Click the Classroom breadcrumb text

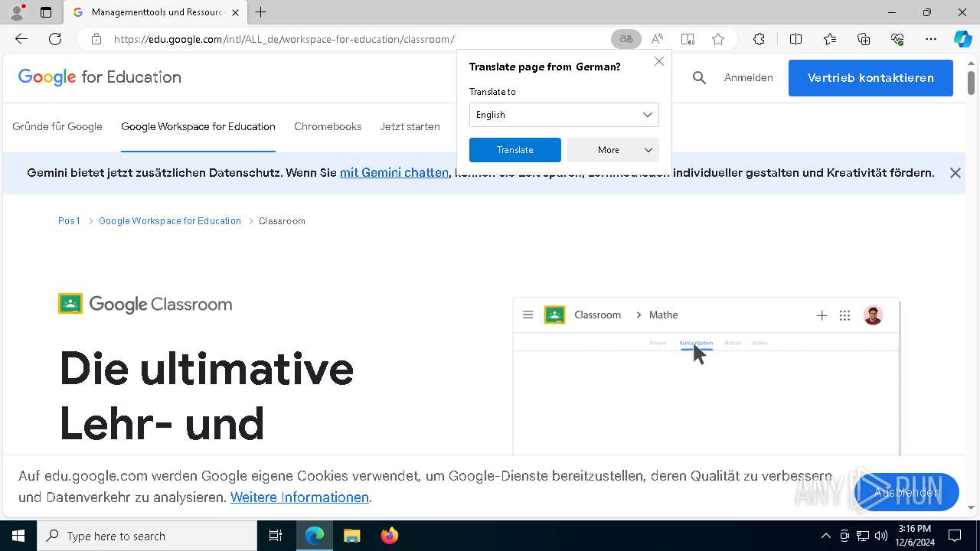click(x=282, y=220)
